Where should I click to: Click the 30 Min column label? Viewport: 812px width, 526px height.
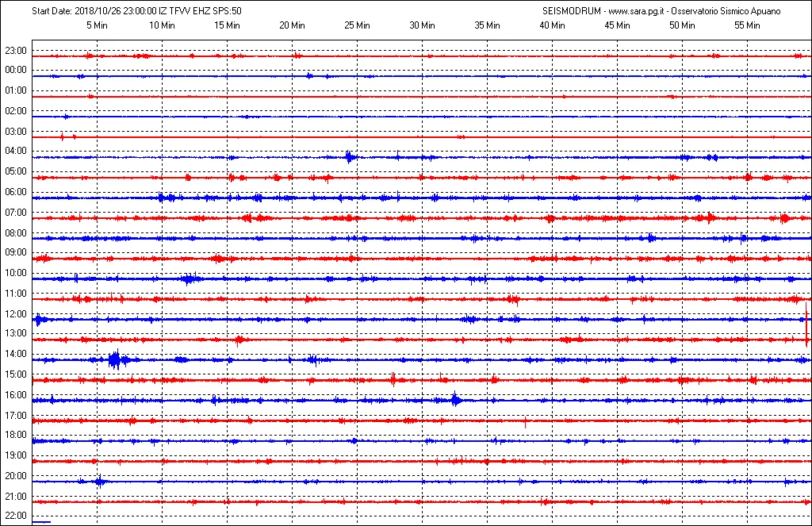[422, 25]
